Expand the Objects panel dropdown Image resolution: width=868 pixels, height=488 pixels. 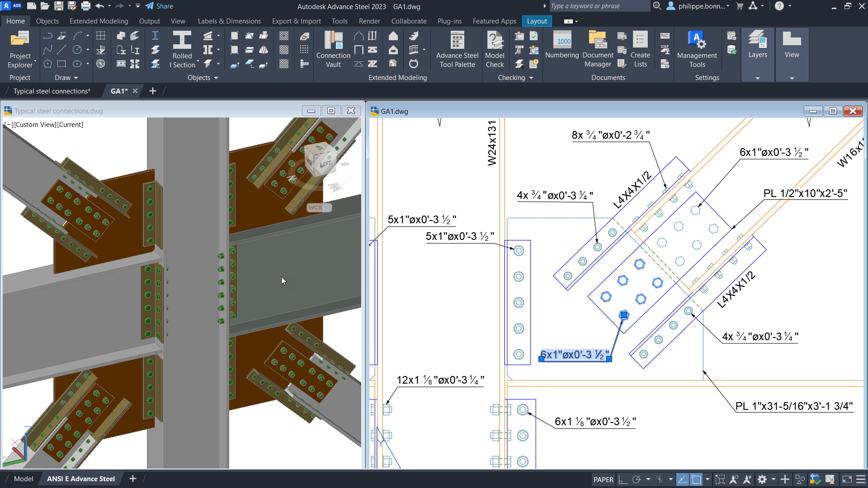[203, 78]
